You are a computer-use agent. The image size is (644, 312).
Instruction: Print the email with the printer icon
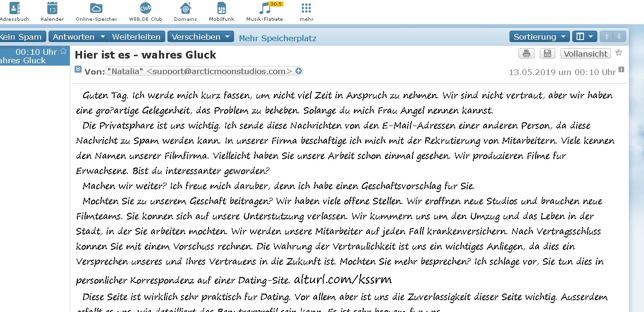click(x=527, y=53)
